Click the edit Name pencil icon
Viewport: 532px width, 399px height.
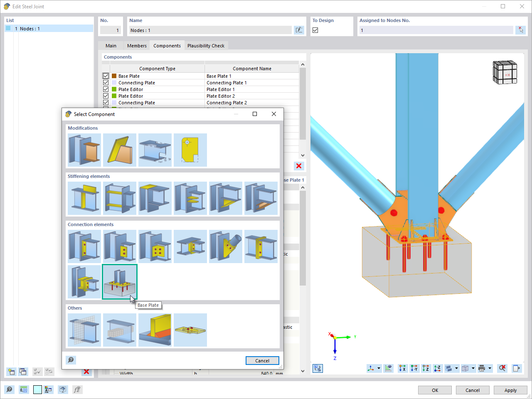pos(299,30)
